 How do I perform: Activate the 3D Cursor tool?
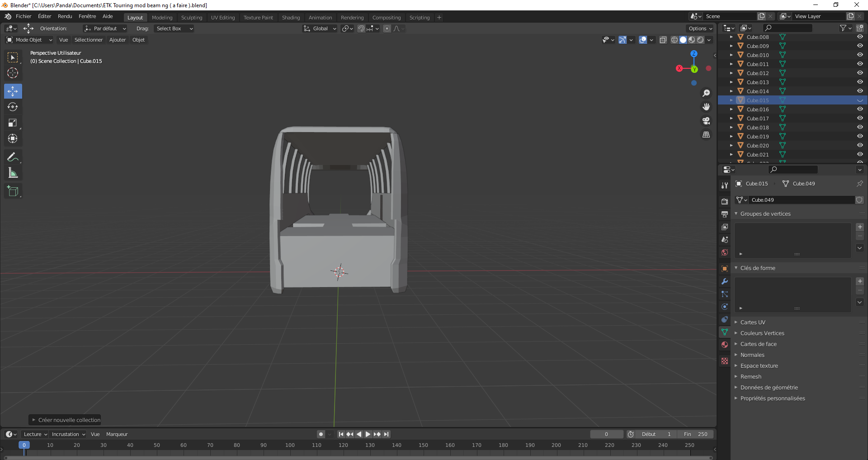13,73
